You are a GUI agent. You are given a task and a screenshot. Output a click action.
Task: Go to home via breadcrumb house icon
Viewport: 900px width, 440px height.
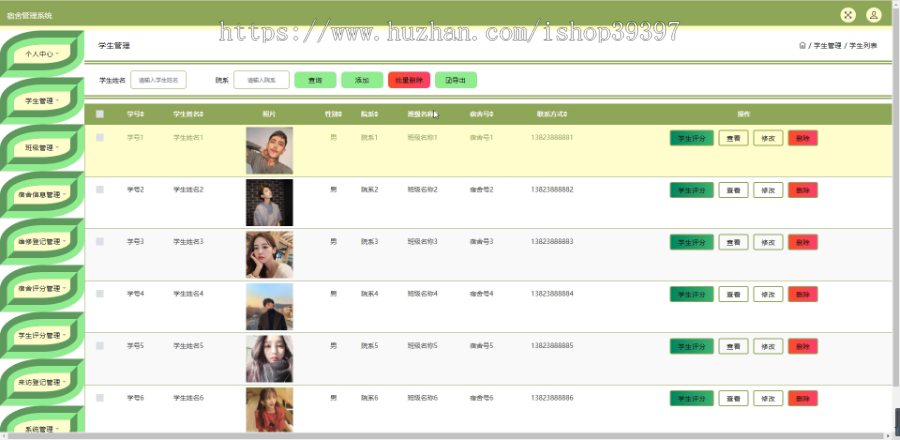(x=802, y=45)
